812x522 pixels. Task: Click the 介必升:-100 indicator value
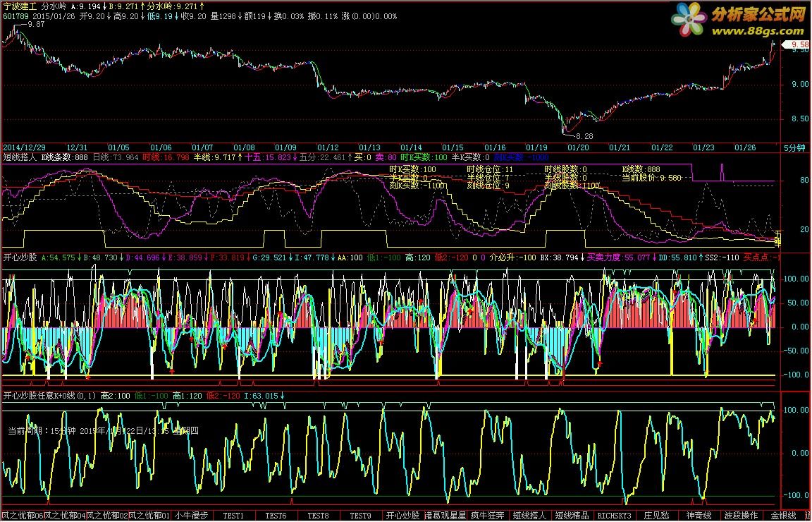coord(512,257)
